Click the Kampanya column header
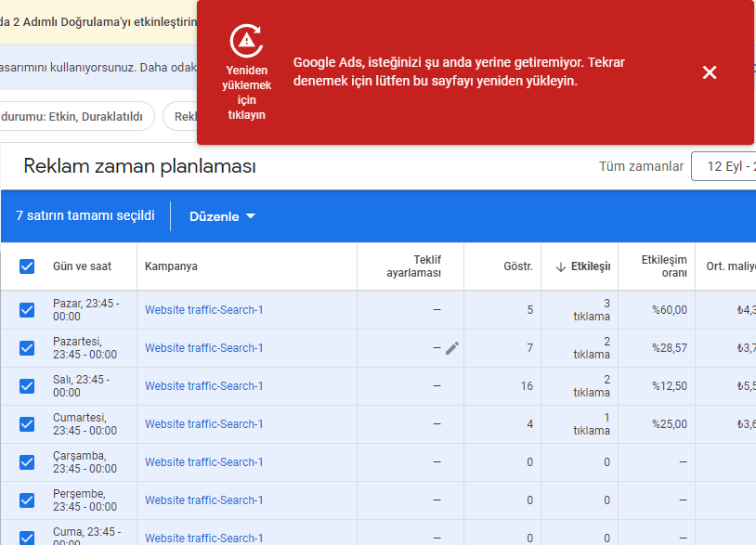The width and height of the screenshot is (756, 545). point(171,266)
